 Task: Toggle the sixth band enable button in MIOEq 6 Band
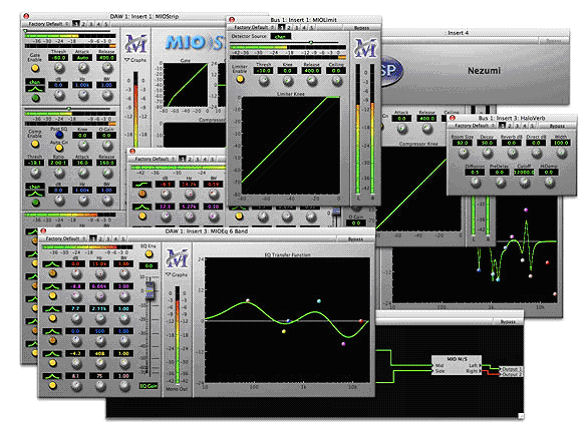[52, 385]
